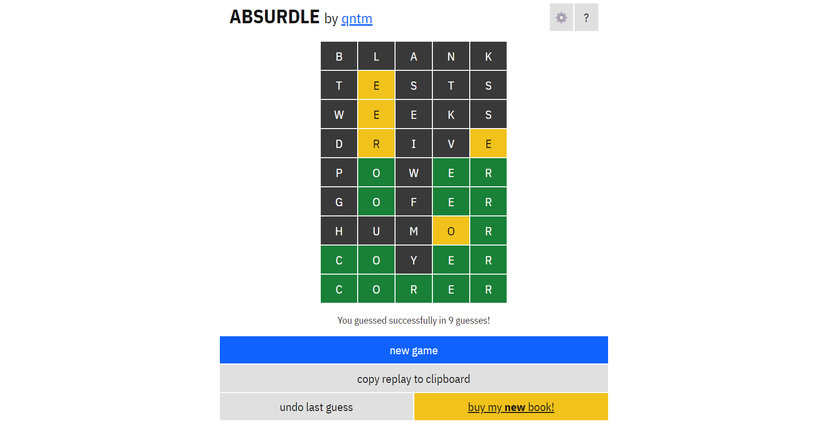Select yellow E tile in TESTS row
Screen dimensions: 825x426
click(376, 86)
